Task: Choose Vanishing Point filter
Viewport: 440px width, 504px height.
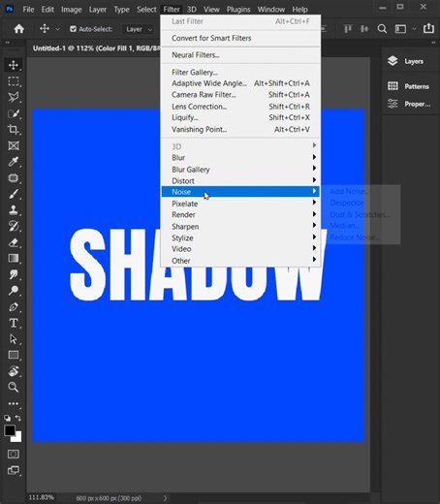Action: [x=240, y=129]
